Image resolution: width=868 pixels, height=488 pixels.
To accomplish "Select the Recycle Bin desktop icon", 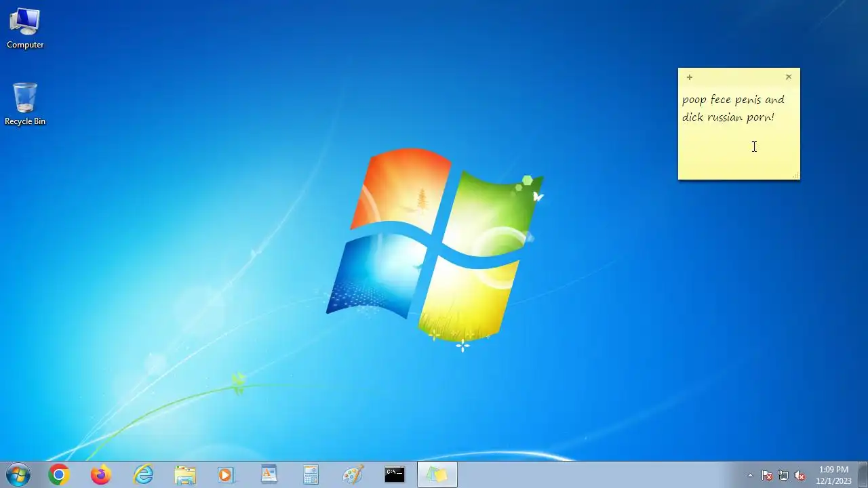I will (x=25, y=104).
